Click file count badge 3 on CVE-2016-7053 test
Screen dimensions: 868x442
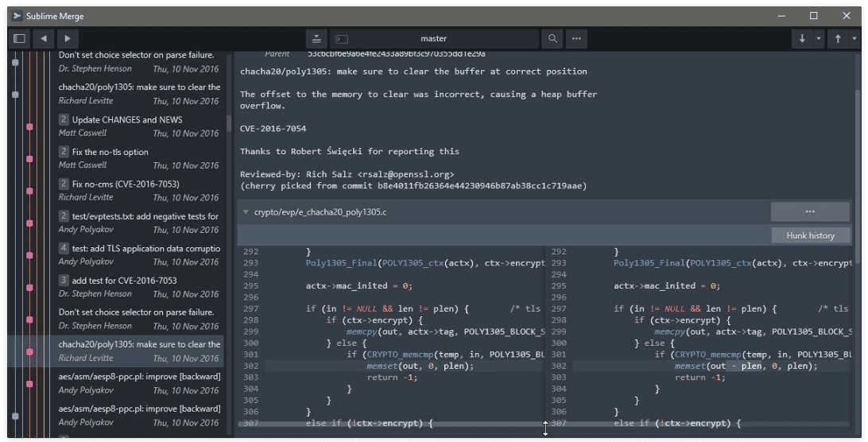[x=64, y=281]
